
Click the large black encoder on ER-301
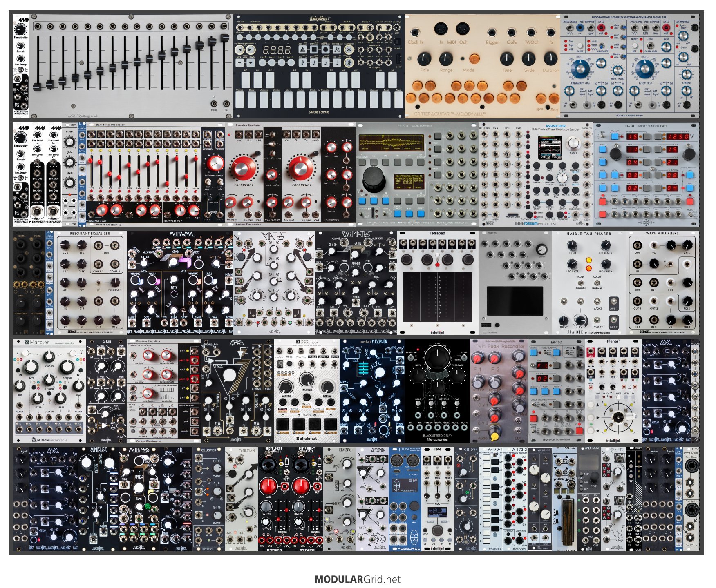tap(374, 178)
